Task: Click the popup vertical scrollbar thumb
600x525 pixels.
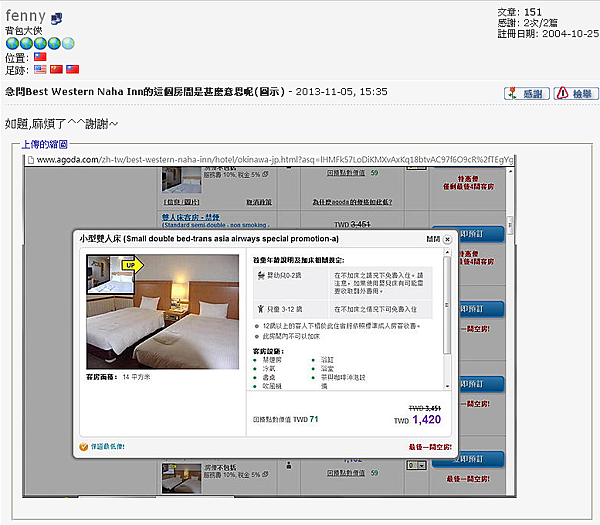Action: (447, 305)
